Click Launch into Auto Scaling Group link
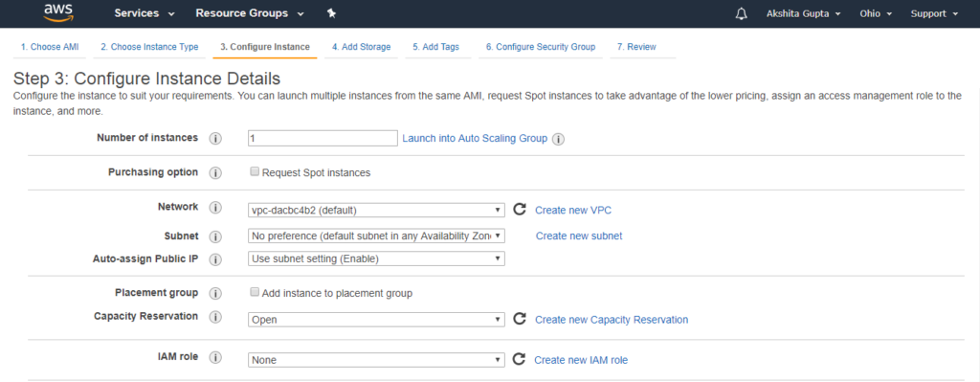This screenshot has width=980, height=382. (475, 138)
